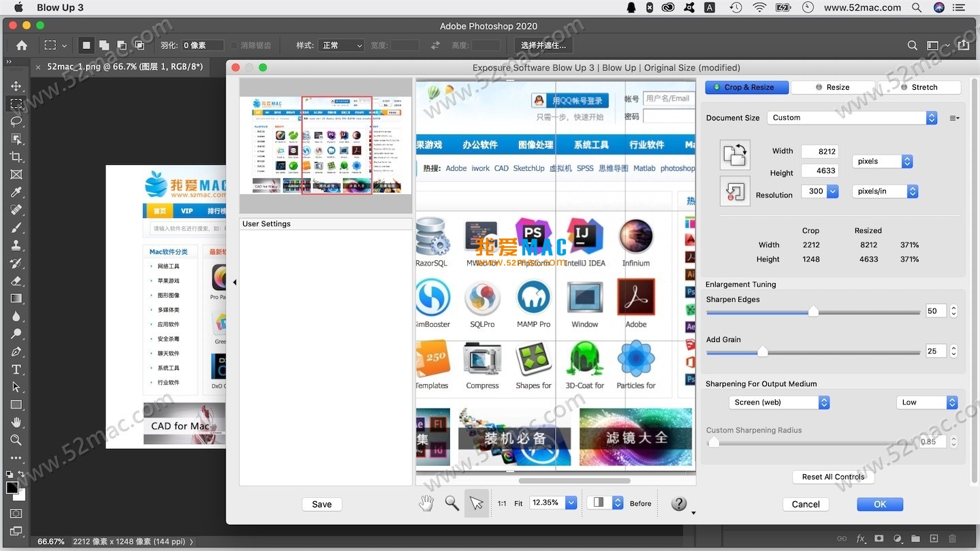Choose Add to selection mode button
Screen dimensions: 980x551
click(x=104, y=46)
